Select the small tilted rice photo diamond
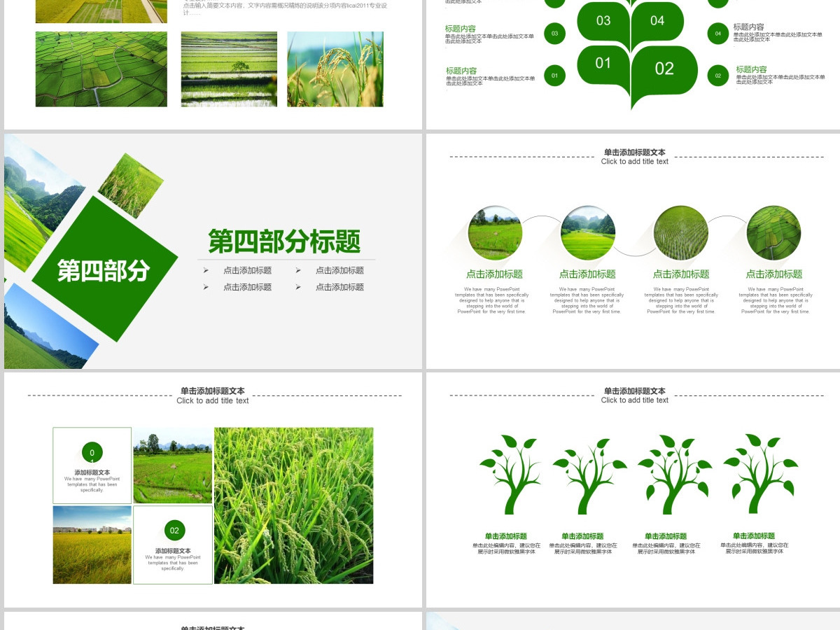The width and height of the screenshot is (840, 630). point(131,185)
